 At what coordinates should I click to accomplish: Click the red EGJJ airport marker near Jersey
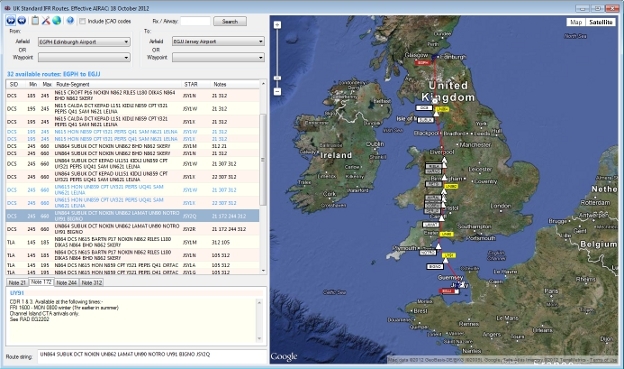click(x=447, y=291)
